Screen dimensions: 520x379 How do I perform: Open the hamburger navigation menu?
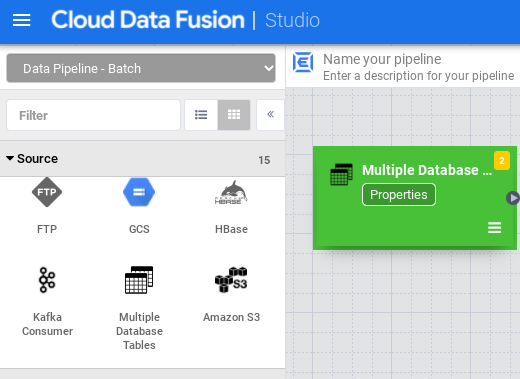(22, 20)
